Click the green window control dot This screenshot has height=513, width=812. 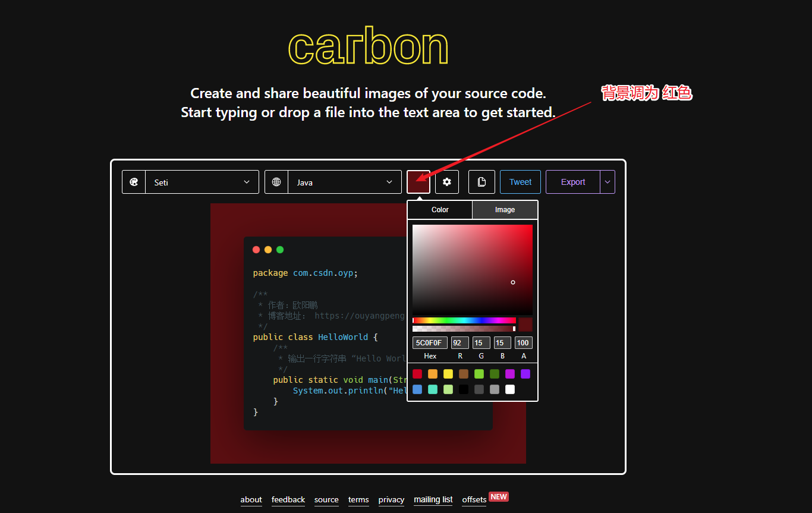pyautogui.click(x=280, y=250)
